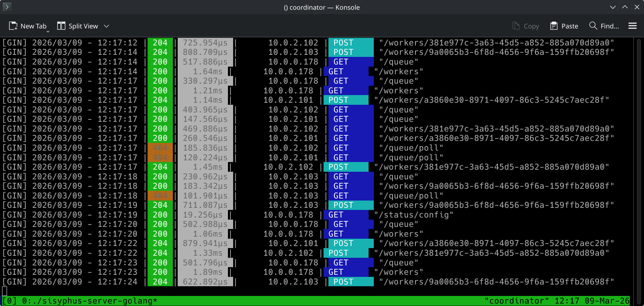Click the Find... button text

coord(610,26)
